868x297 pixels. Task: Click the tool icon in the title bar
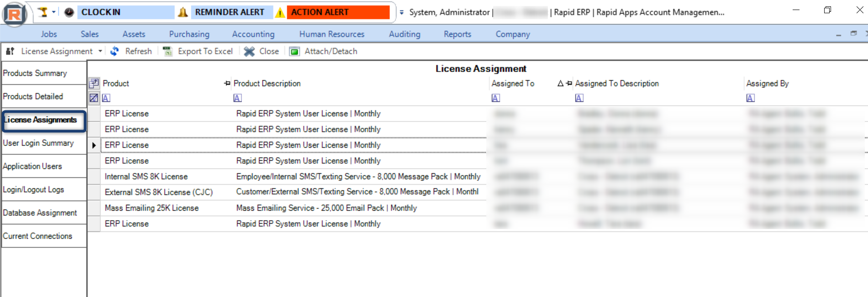(43, 12)
